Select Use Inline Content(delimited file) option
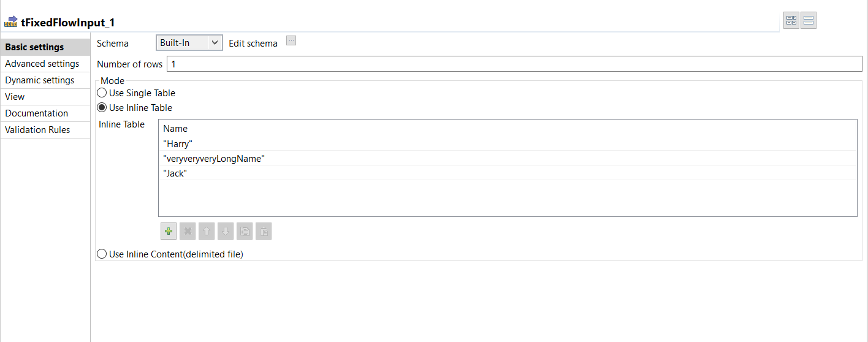The width and height of the screenshot is (868, 342). [102, 254]
